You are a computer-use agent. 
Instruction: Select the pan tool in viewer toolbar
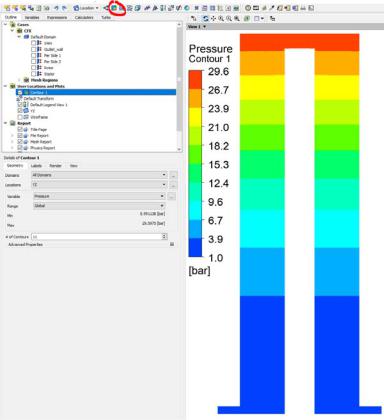click(213, 19)
